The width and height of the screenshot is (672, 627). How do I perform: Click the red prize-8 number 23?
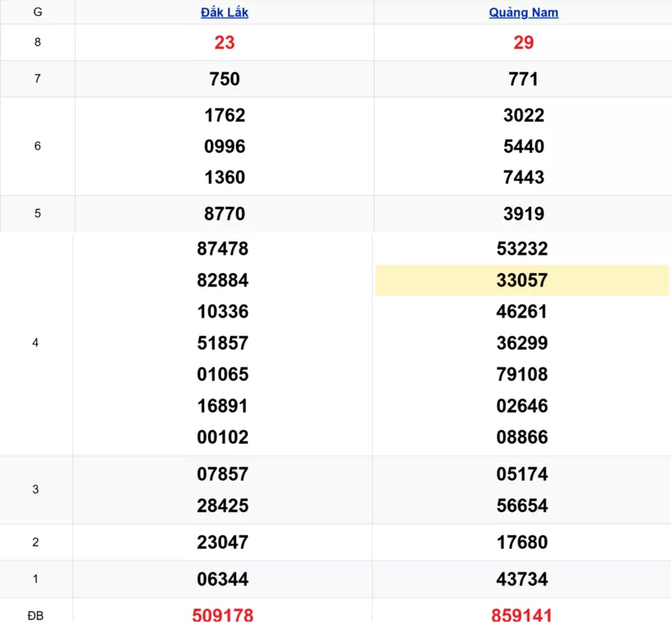(x=224, y=43)
